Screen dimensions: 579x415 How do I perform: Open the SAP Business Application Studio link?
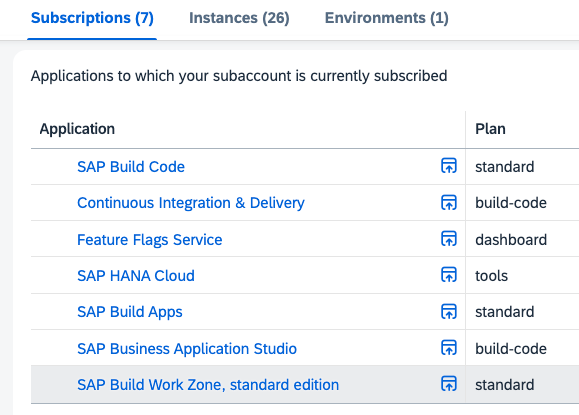click(x=187, y=349)
